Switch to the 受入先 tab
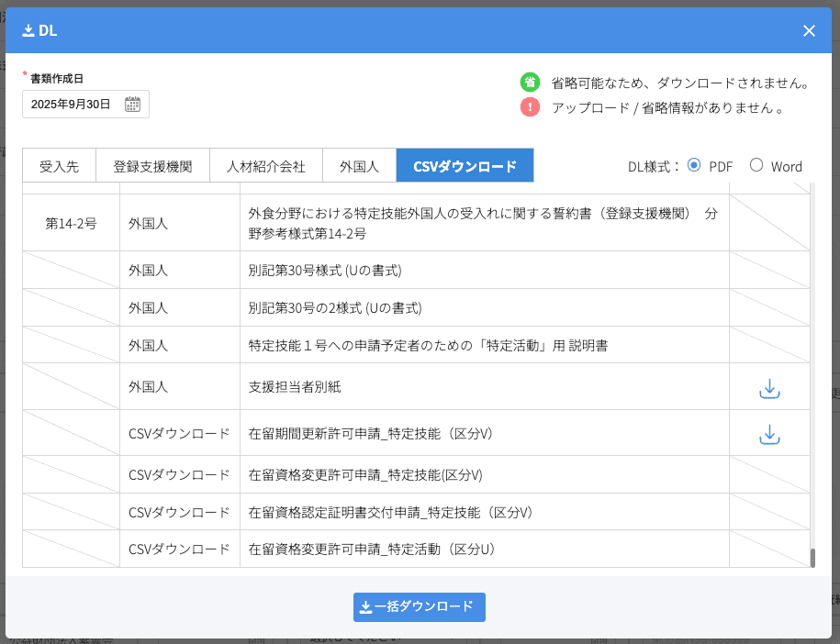The height and width of the screenshot is (644, 840). (59, 165)
